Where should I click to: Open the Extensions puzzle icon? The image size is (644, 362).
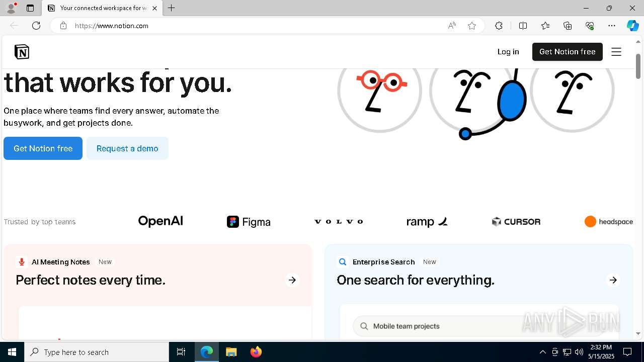[499, 26]
